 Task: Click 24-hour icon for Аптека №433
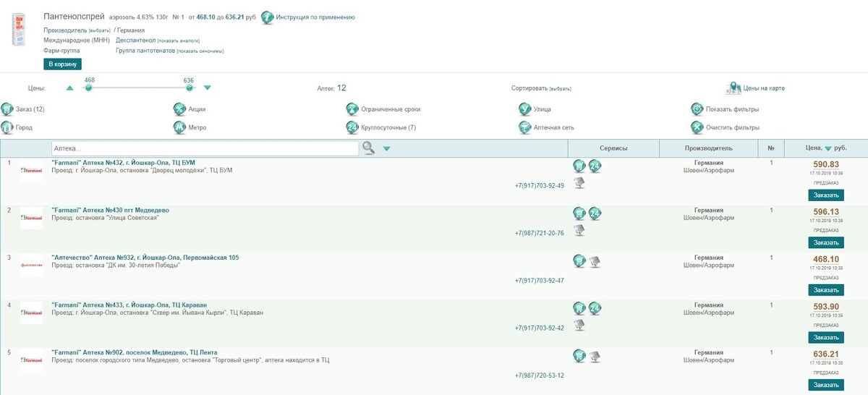coord(595,308)
